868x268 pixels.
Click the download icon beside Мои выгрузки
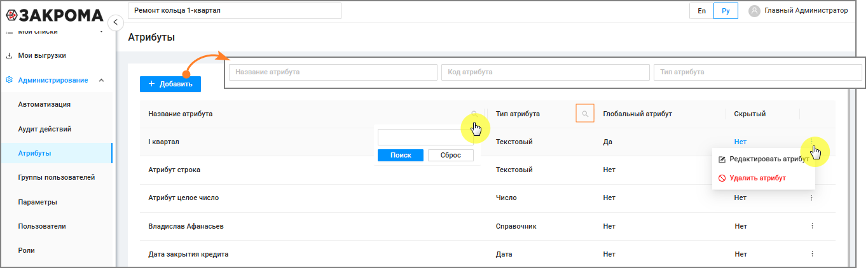click(9, 55)
